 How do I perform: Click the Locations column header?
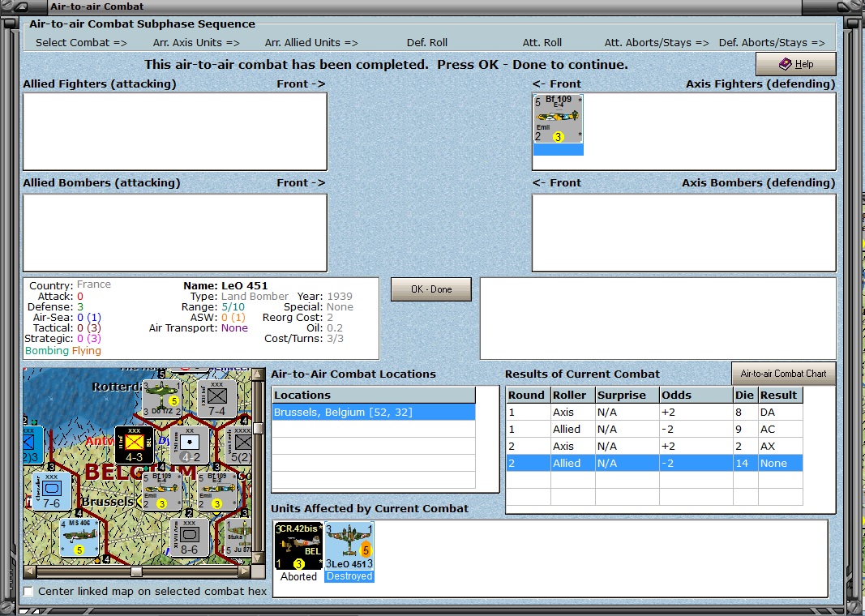[x=374, y=395]
